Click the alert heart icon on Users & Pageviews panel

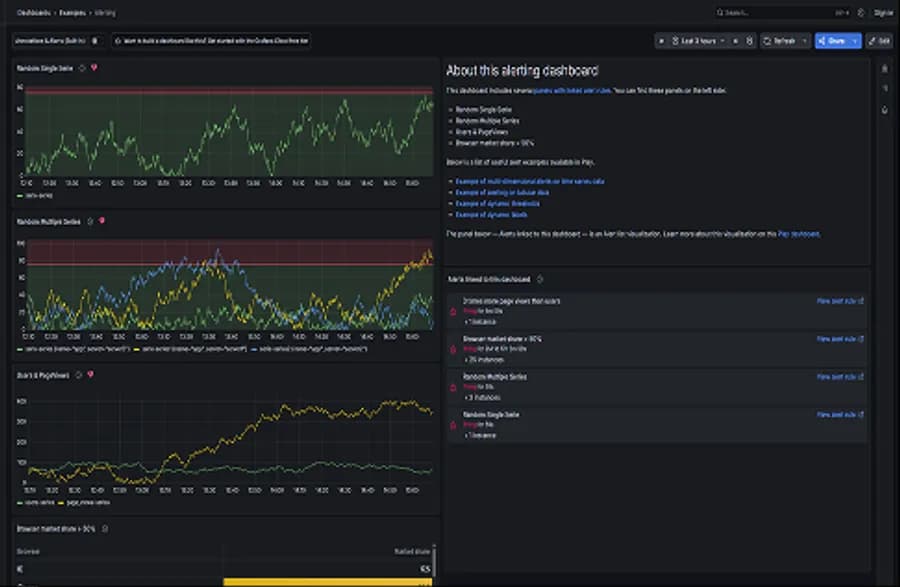90,375
